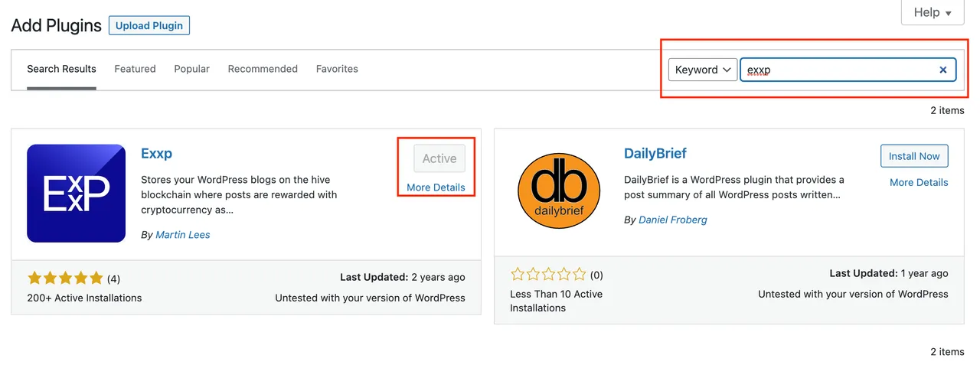Viewport: 980px width, 391px height.
Task: Click Exxp 'Untested with your version' notice
Action: coord(370,298)
